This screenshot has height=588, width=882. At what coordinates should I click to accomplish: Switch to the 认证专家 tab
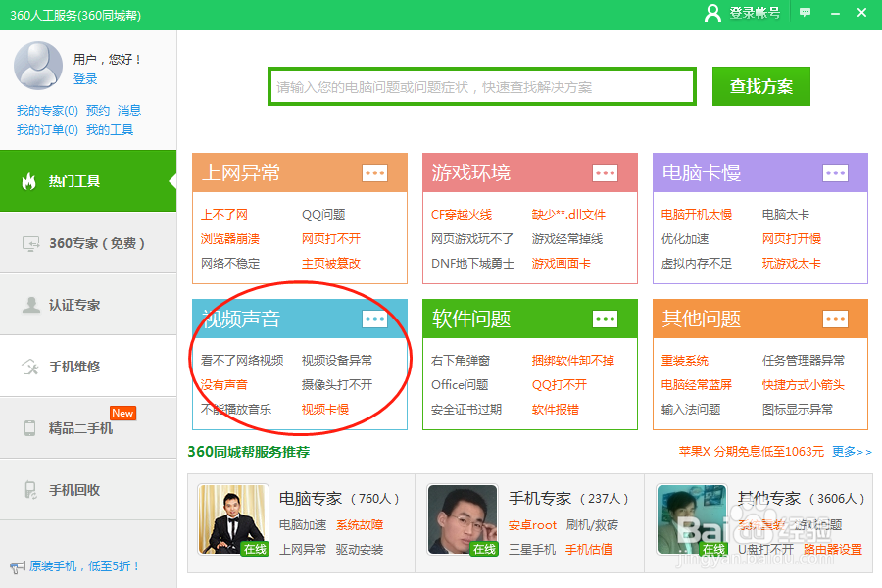(x=88, y=305)
